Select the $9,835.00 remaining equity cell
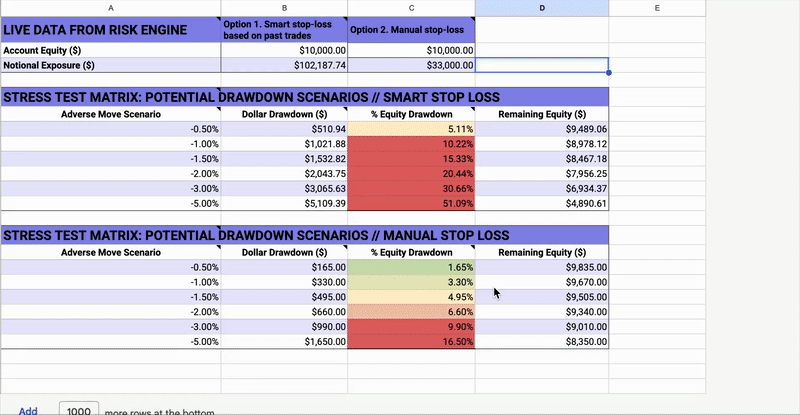The image size is (800, 415). coord(542,267)
